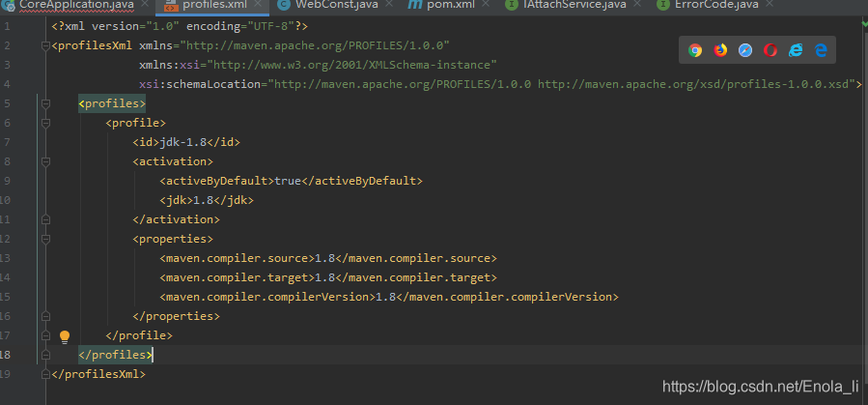The width and height of the screenshot is (868, 405).
Task: Click the opening activation tag
Action: [173, 161]
